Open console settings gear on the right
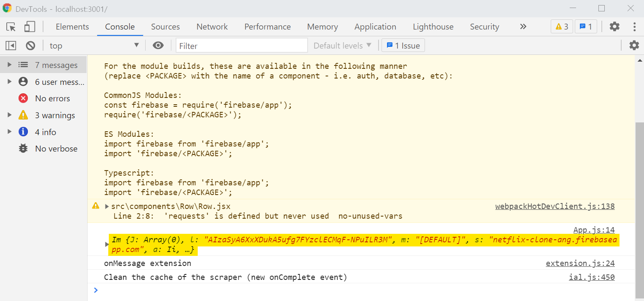 point(634,46)
